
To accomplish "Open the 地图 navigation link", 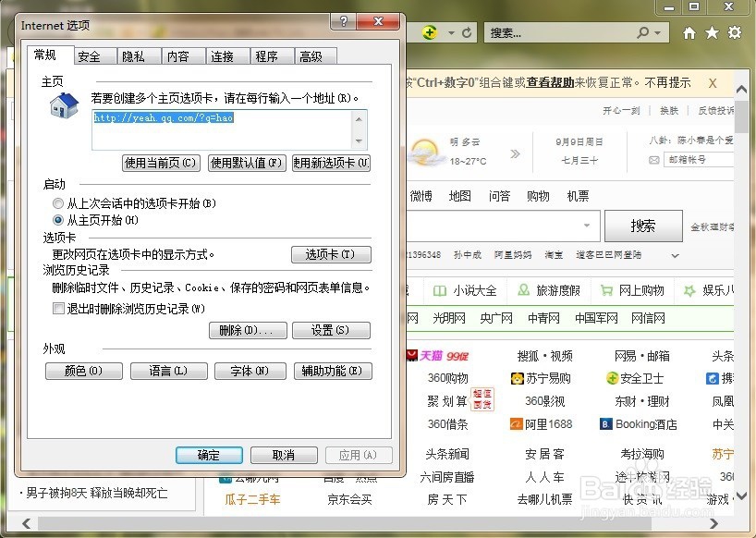I will point(460,196).
